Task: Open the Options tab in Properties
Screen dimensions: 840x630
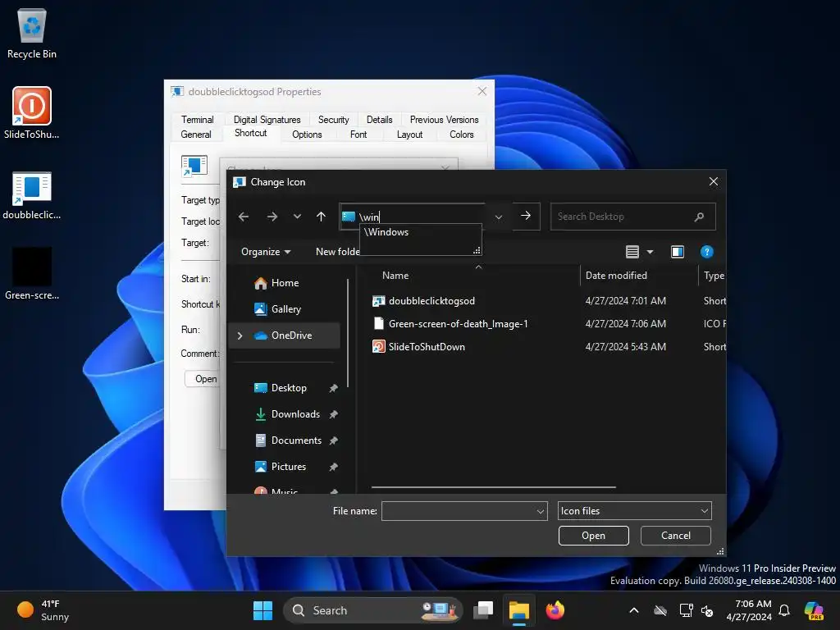Action: point(307,135)
